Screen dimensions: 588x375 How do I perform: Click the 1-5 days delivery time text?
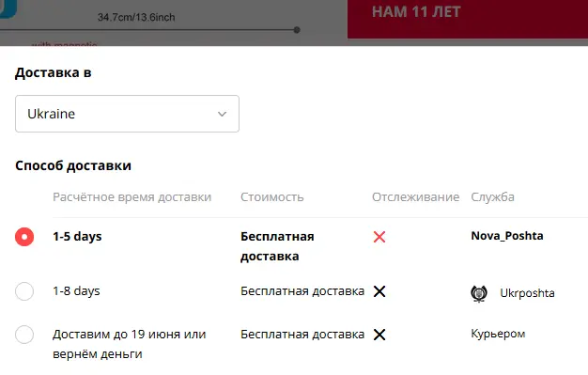pyautogui.click(x=77, y=237)
